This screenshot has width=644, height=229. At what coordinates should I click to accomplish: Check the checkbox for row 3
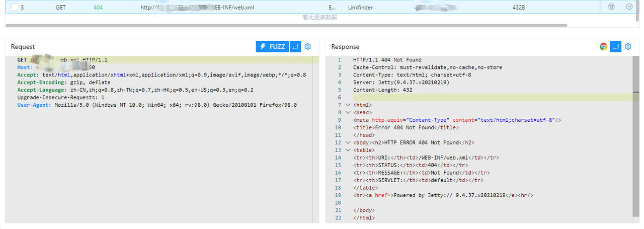15,8
